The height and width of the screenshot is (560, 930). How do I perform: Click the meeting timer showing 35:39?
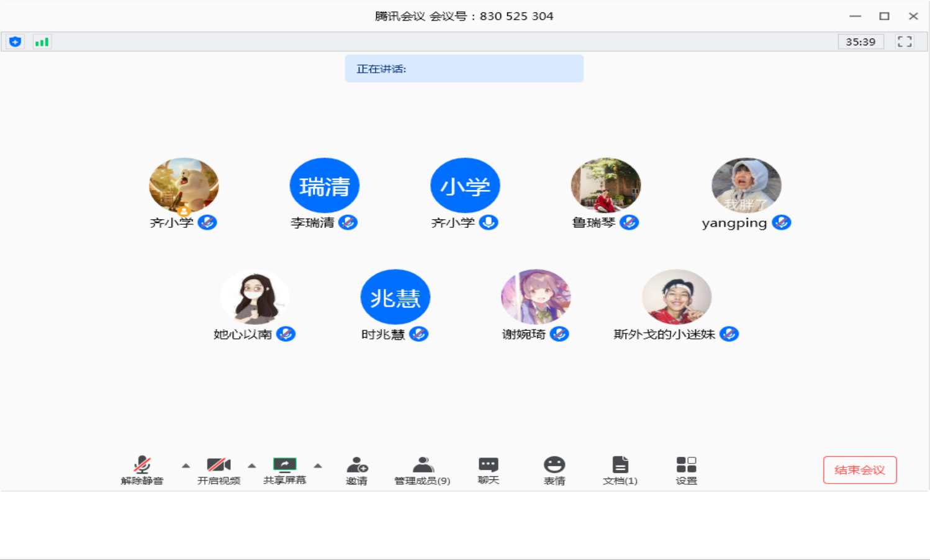click(860, 42)
